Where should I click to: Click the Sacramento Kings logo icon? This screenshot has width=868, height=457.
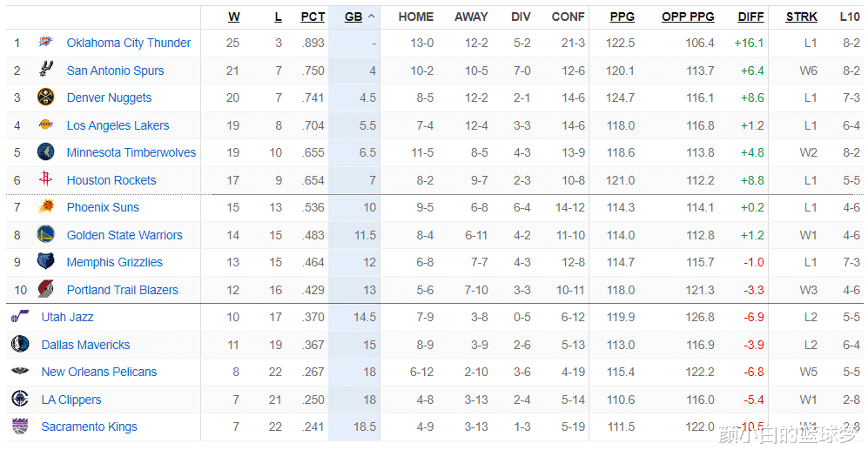(x=20, y=427)
